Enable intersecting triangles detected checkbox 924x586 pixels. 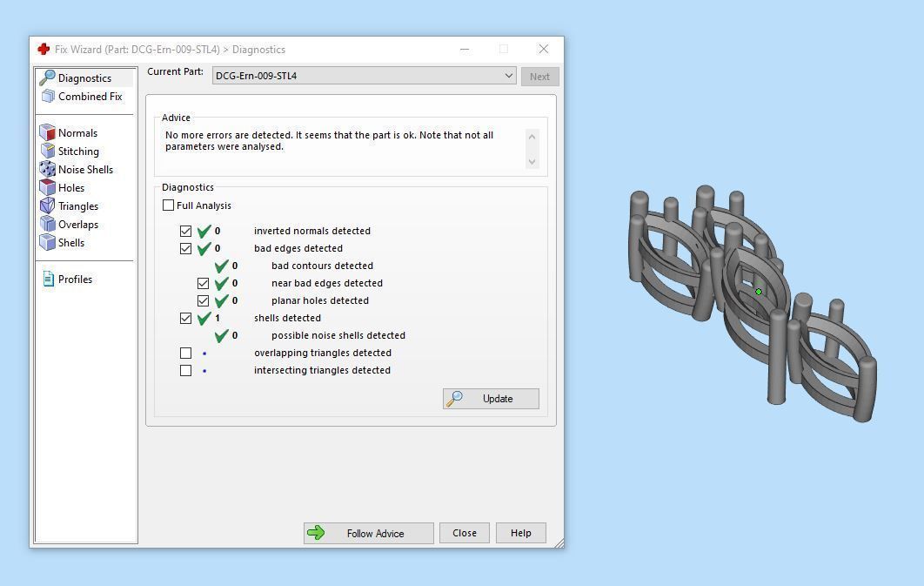[x=185, y=370]
